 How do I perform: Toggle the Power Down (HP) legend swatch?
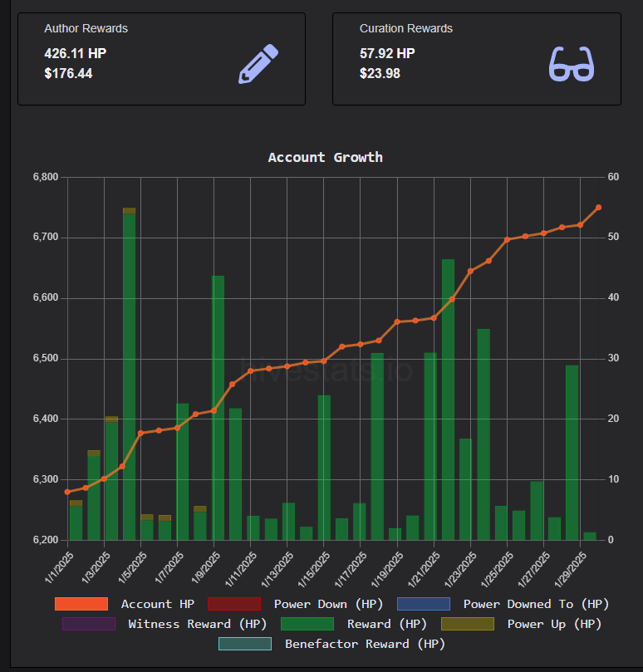tap(234, 604)
